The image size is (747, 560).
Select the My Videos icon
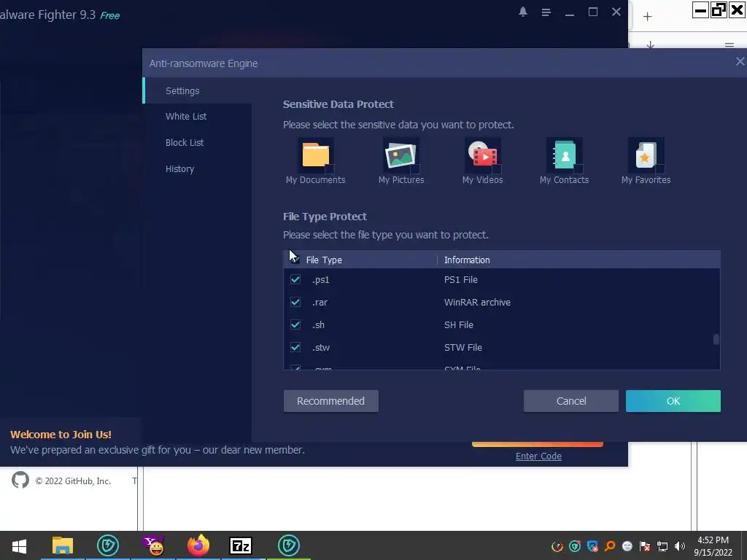coord(483,155)
